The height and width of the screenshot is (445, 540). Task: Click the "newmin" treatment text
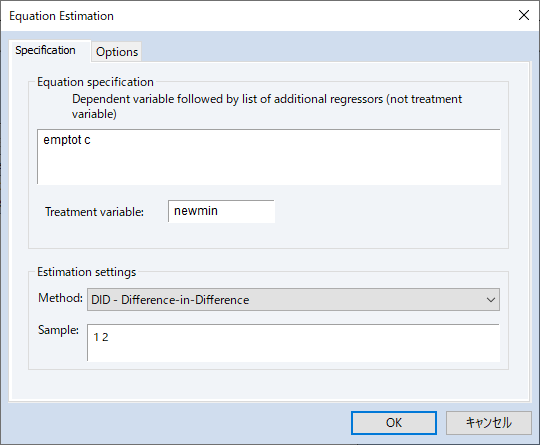(196, 211)
